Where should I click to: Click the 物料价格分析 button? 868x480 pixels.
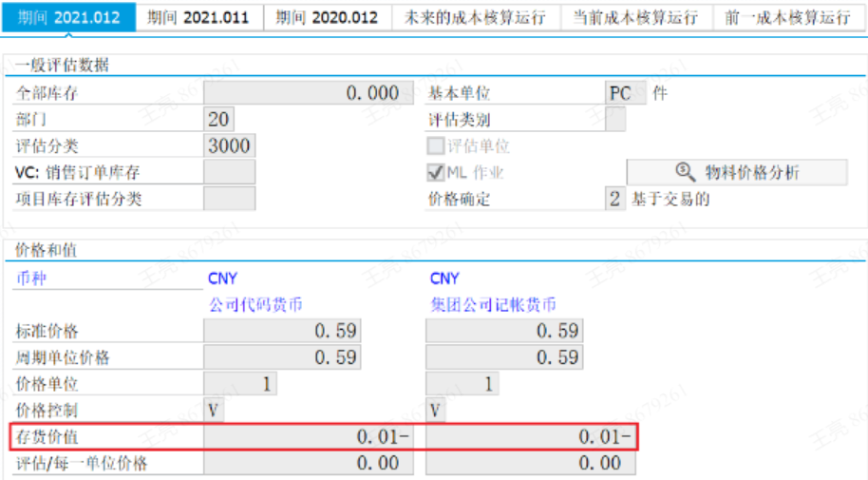pyautogui.click(x=737, y=172)
